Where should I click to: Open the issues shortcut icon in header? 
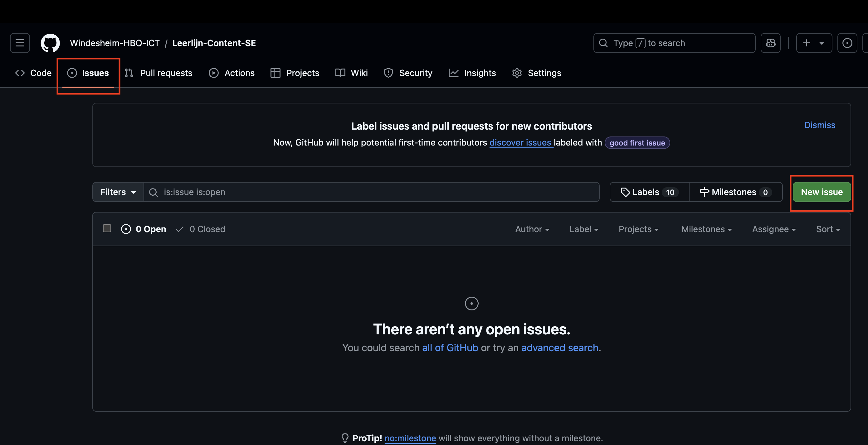[847, 43]
